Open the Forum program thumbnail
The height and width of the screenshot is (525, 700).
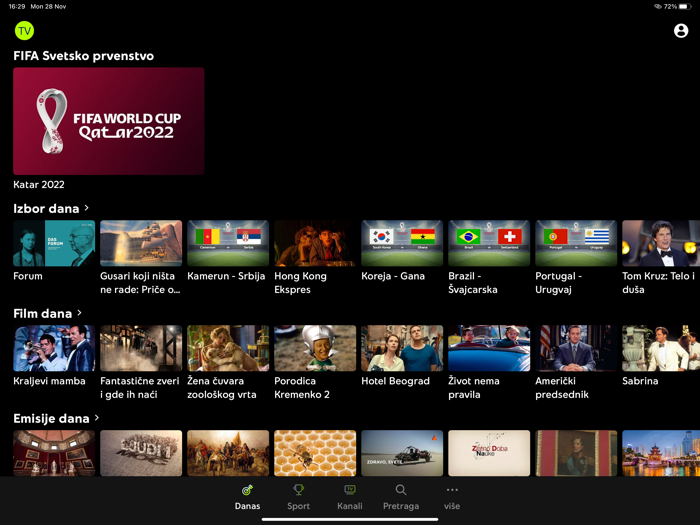[54, 243]
